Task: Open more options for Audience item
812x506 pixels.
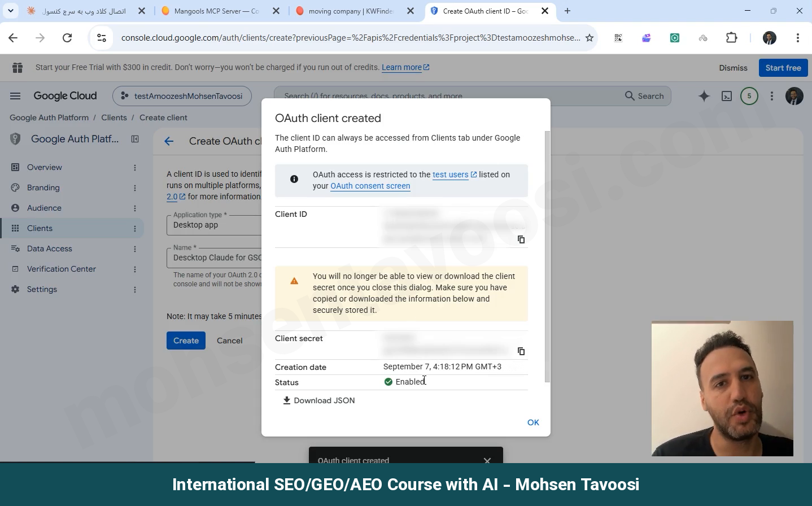Action: click(x=135, y=208)
